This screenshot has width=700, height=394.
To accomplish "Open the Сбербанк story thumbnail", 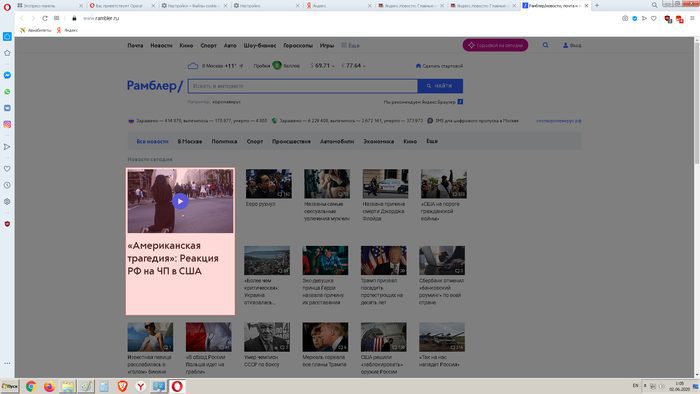I will [442, 260].
